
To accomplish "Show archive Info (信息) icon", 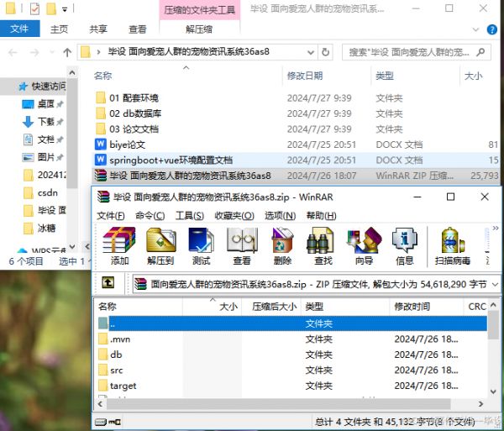I will click(404, 246).
